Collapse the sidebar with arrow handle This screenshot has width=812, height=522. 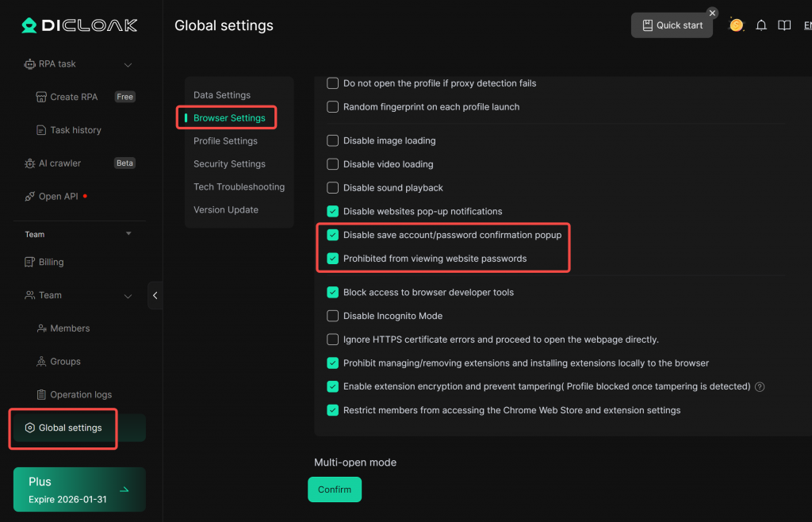click(x=155, y=295)
